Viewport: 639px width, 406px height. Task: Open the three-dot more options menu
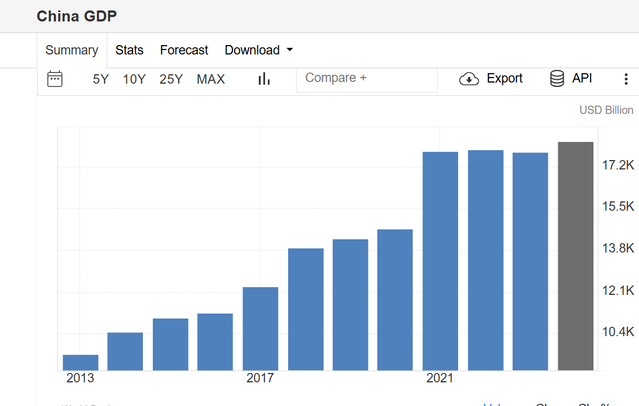[626, 79]
